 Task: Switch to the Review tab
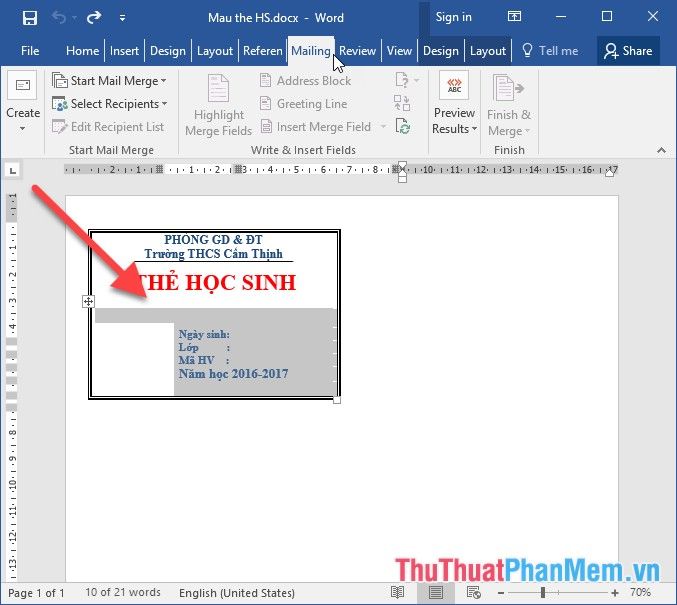point(357,51)
